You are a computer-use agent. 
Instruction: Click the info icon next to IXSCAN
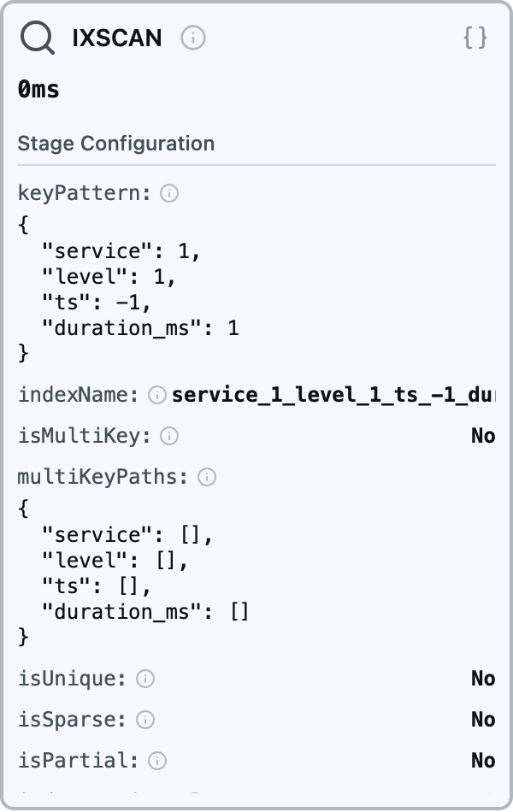(192, 38)
